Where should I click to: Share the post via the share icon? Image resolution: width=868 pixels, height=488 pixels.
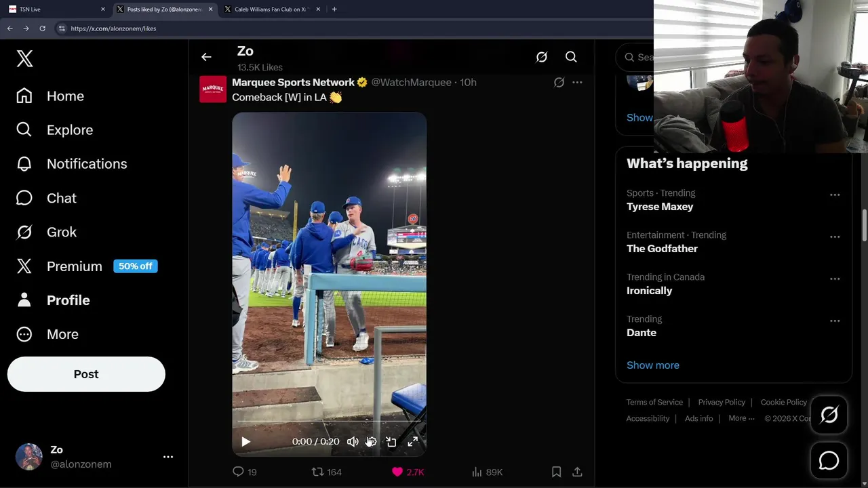577,472
